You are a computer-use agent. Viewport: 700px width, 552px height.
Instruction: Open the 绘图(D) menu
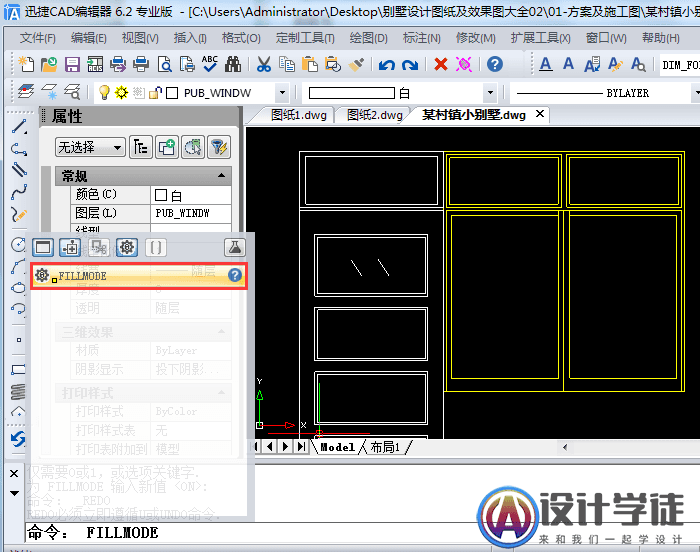368,38
